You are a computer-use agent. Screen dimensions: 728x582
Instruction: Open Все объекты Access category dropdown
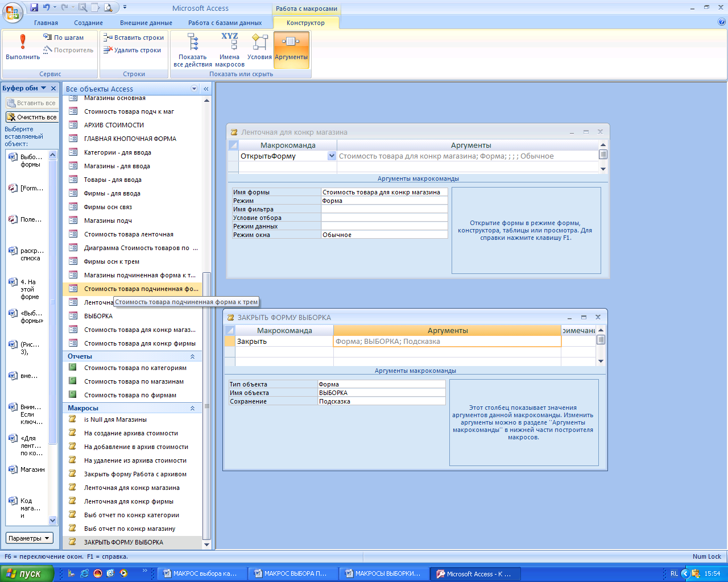click(194, 89)
